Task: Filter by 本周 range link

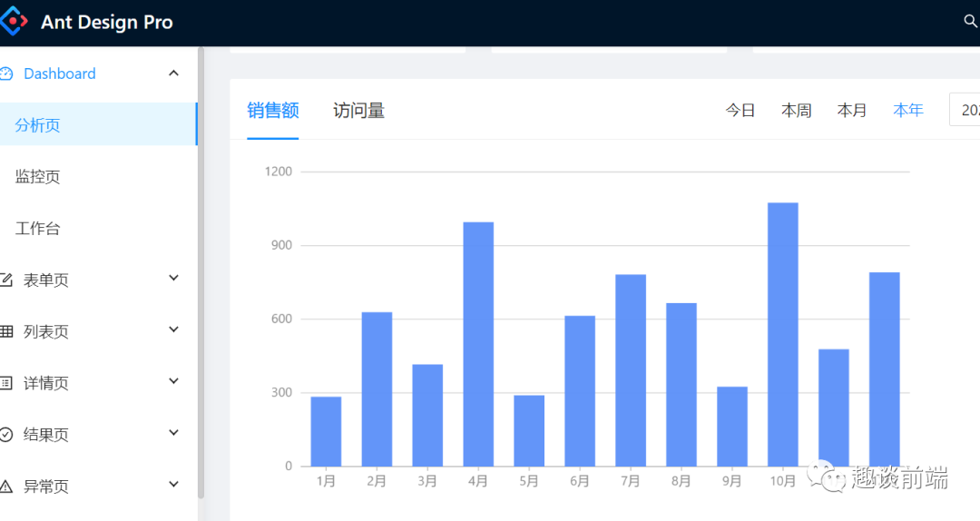Action: (x=797, y=110)
